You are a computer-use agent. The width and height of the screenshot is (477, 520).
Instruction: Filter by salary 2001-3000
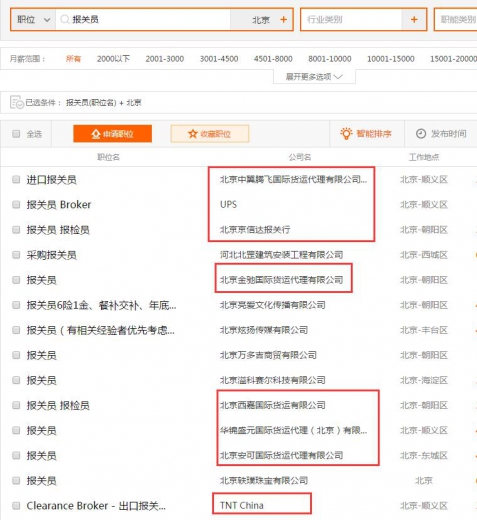[165, 59]
